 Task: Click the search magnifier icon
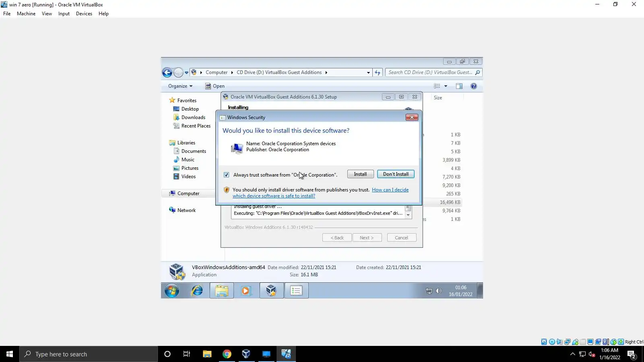(x=477, y=72)
